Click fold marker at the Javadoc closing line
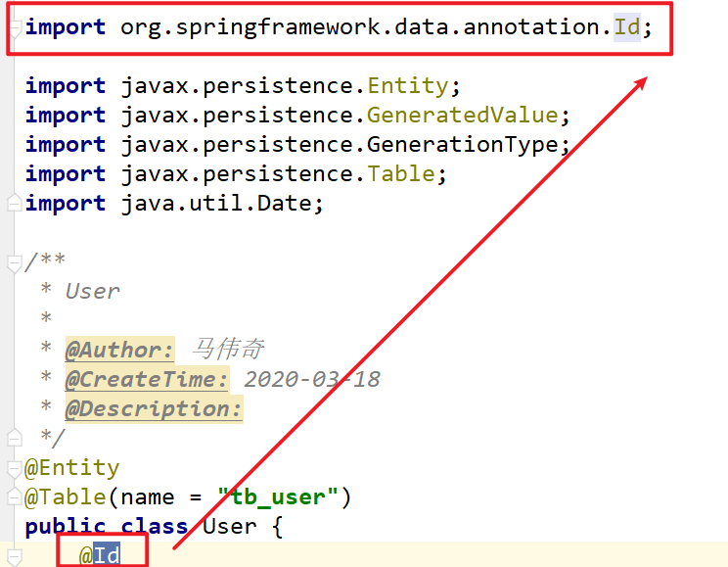The width and height of the screenshot is (728, 567). click(14, 437)
